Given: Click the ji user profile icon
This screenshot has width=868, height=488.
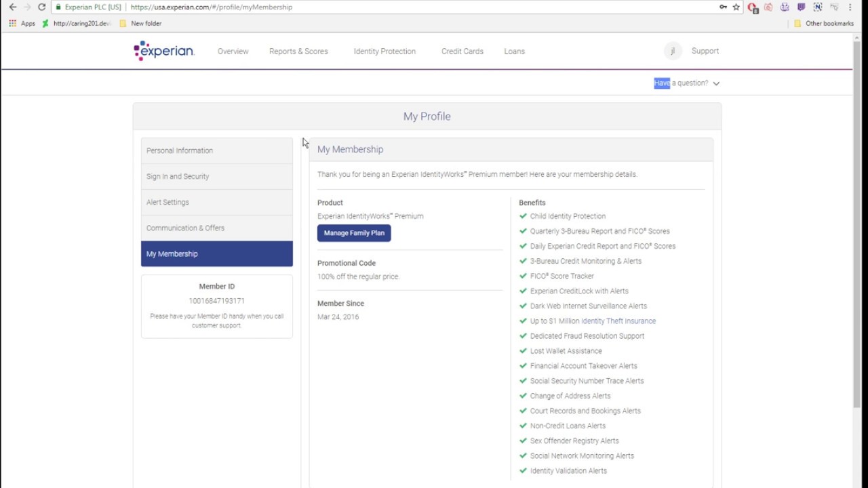Looking at the screenshot, I should point(673,51).
